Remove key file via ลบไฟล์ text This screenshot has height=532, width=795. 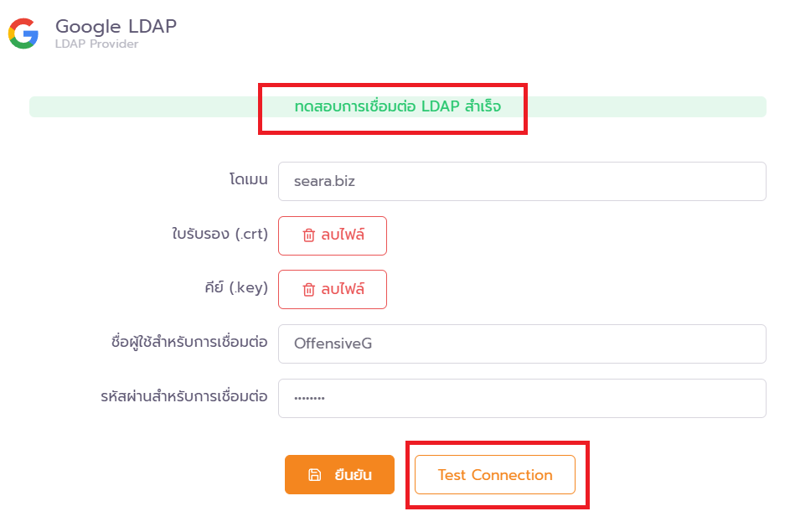(343, 290)
